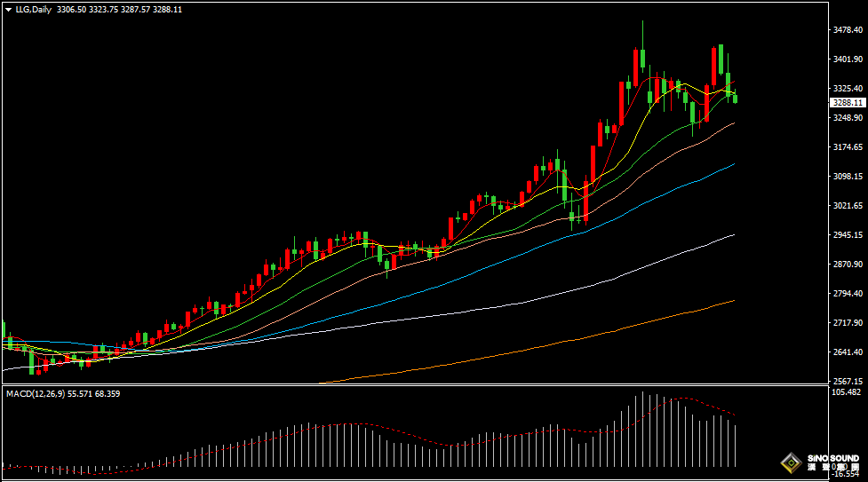This screenshot has height=482, width=868.
Task: Click the 2945.15 price axis label
Action: [847, 235]
